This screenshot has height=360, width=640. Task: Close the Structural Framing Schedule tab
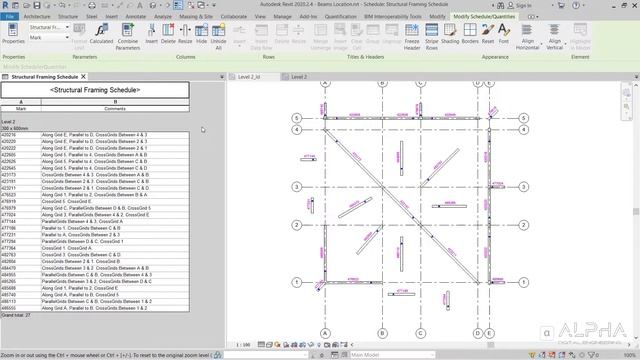click(x=83, y=76)
